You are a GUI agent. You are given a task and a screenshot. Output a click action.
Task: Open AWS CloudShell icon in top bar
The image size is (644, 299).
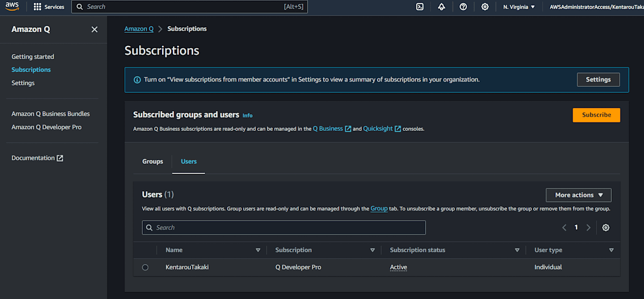420,7
